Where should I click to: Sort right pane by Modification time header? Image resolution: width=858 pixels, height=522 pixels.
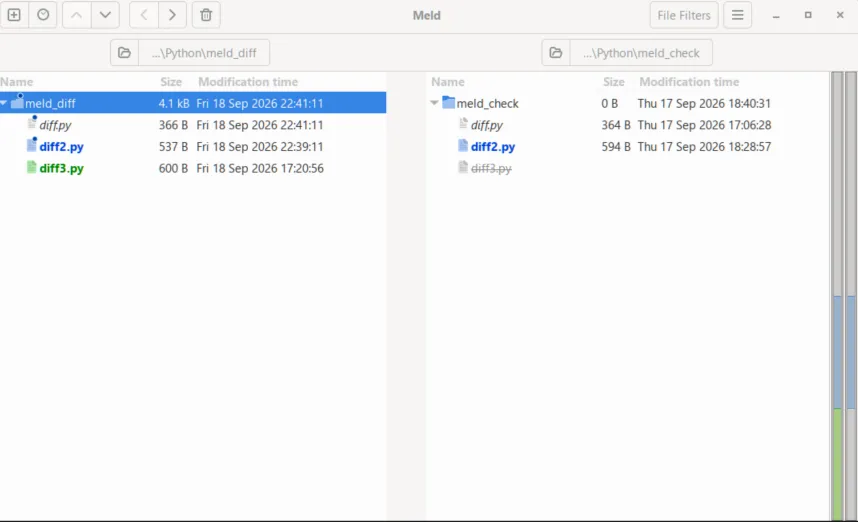(689, 82)
